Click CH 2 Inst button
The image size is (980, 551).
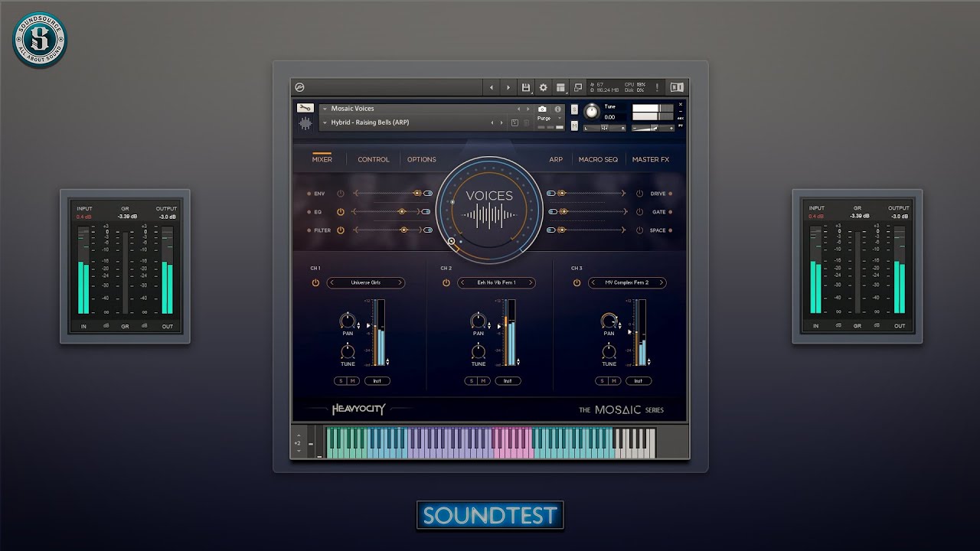(x=508, y=380)
